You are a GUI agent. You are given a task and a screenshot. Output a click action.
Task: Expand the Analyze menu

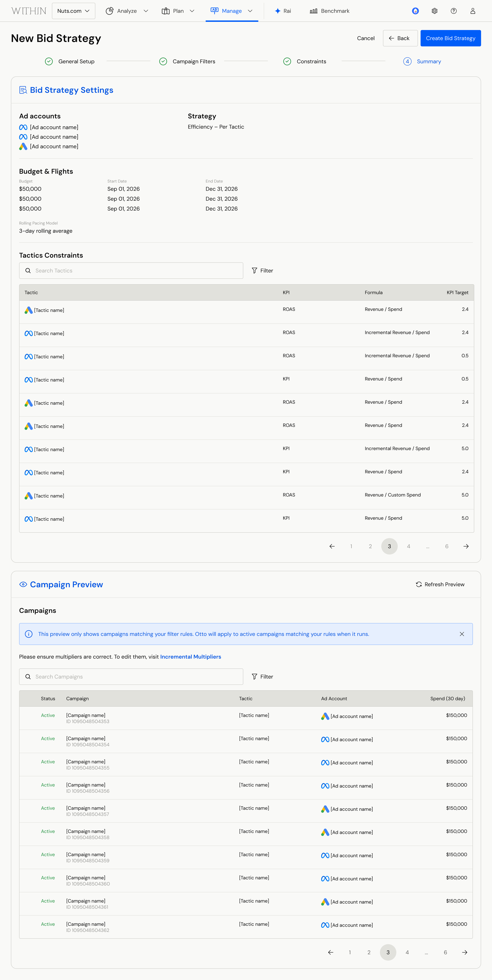(x=127, y=11)
